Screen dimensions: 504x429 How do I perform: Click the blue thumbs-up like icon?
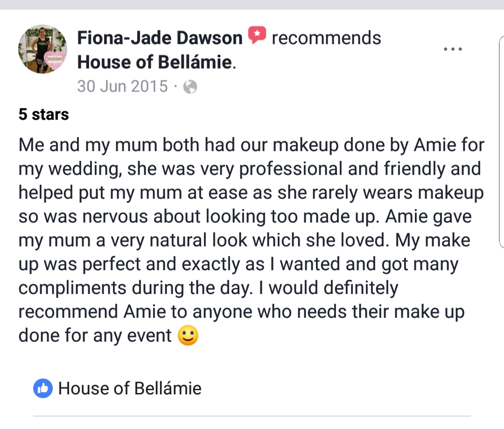click(43, 388)
